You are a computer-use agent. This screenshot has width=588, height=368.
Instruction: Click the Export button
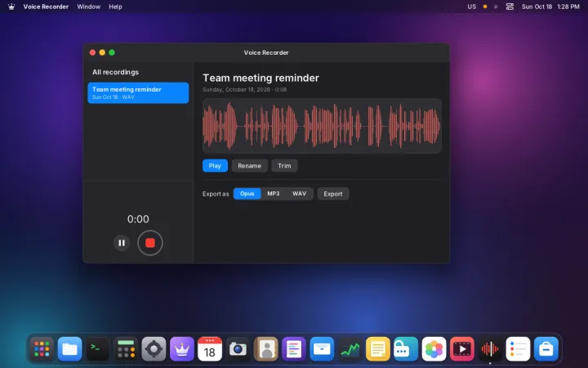(x=333, y=194)
